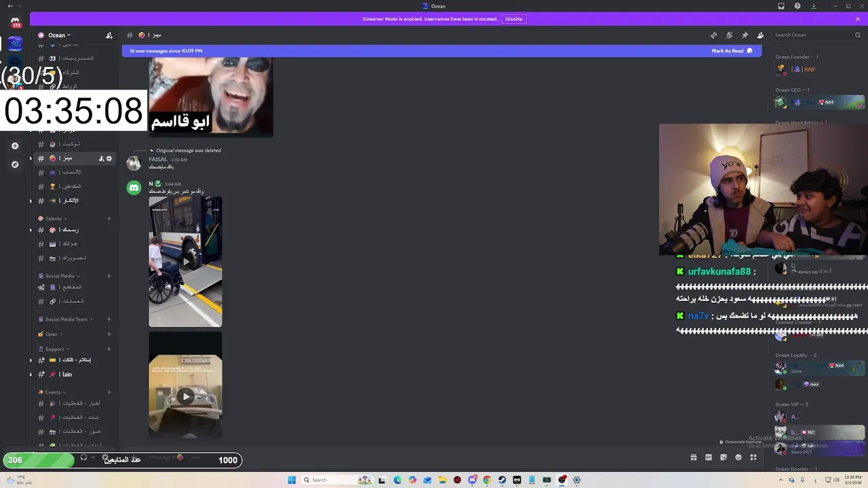The width and height of the screenshot is (868, 488).
Task: Open the Discover servers compass icon
Action: coord(15,164)
